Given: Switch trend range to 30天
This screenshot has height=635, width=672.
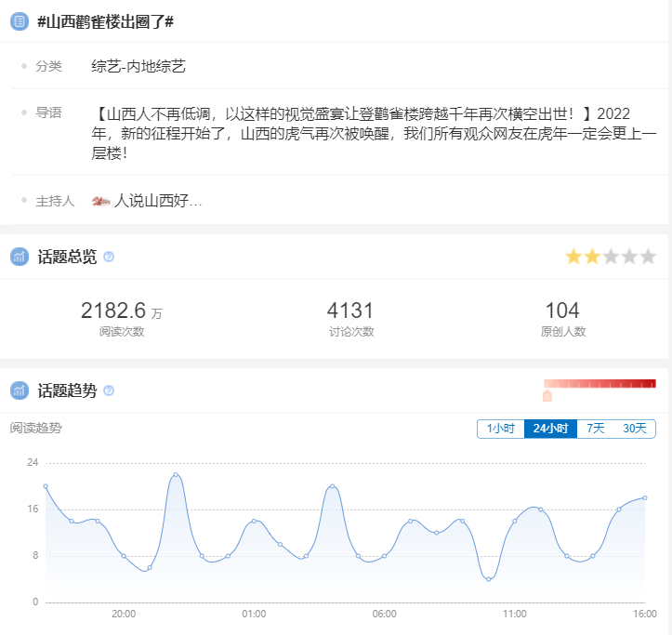Looking at the screenshot, I should point(635,429).
